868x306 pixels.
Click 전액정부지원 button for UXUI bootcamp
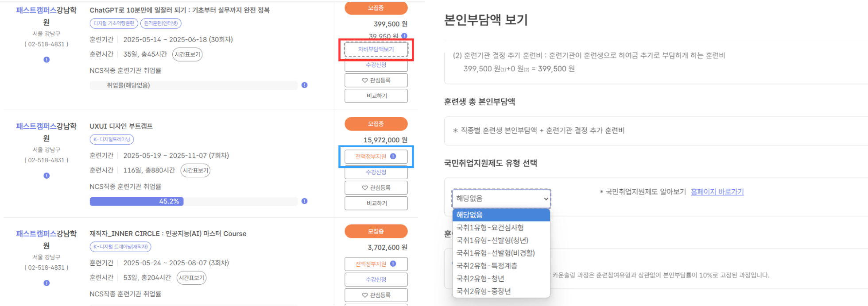point(376,156)
